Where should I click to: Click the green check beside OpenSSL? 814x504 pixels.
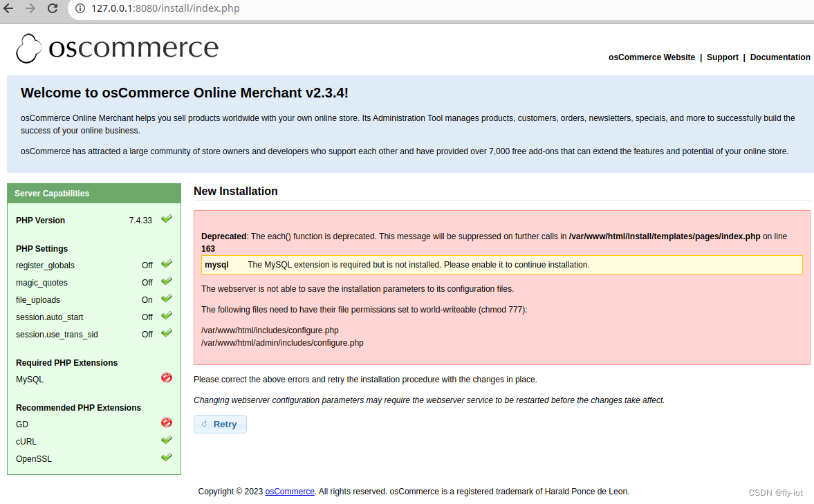166,457
